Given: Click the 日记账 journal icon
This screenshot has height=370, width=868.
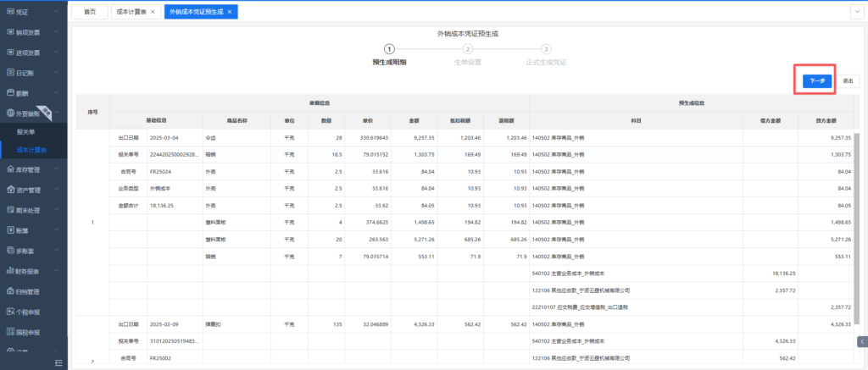Looking at the screenshot, I should point(9,73).
